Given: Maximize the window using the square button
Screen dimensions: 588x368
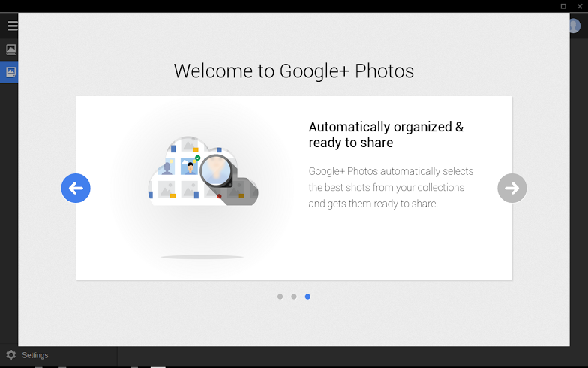Looking at the screenshot, I should 563,6.
